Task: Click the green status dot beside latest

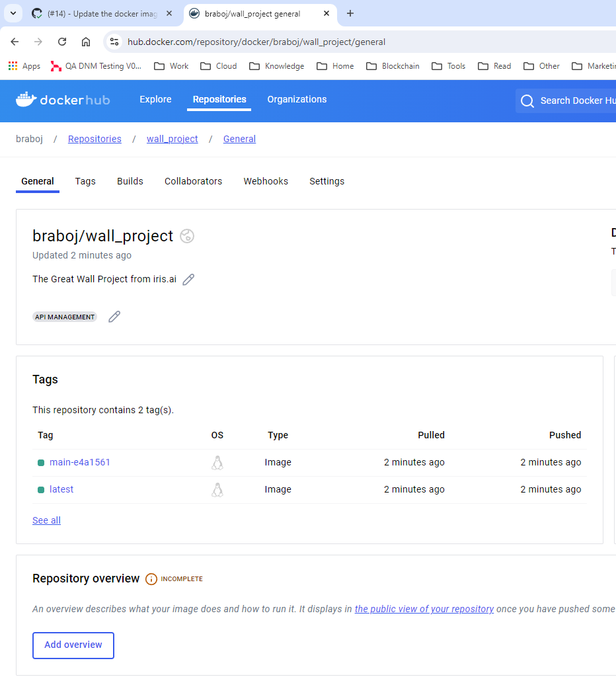Action: click(x=41, y=490)
